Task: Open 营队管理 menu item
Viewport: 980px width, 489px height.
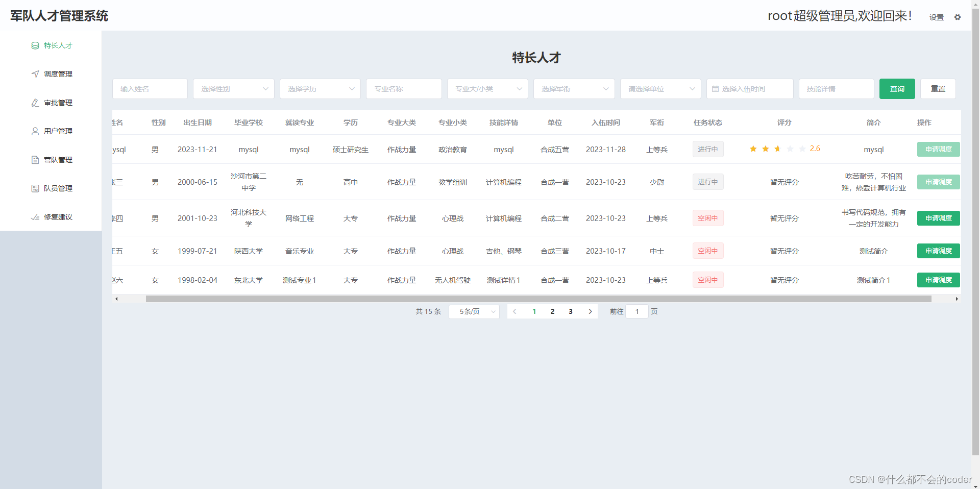Action: click(x=51, y=160)
